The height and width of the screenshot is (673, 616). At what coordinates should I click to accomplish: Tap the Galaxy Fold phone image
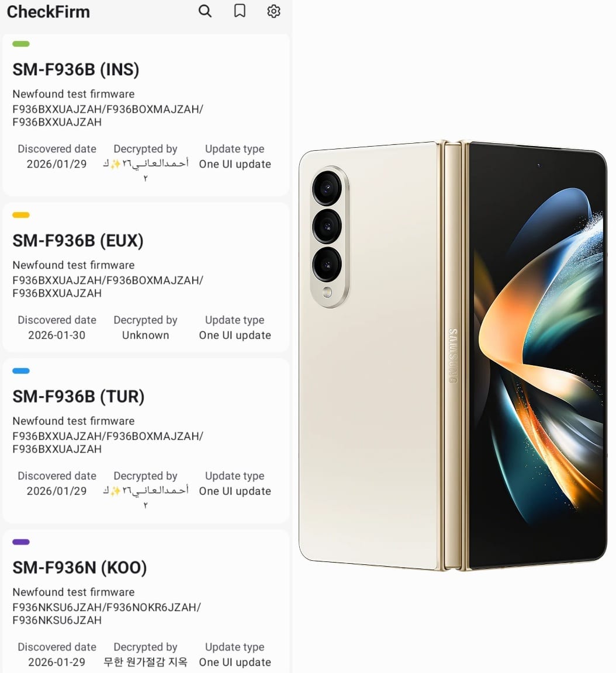[x=453, y=355]
